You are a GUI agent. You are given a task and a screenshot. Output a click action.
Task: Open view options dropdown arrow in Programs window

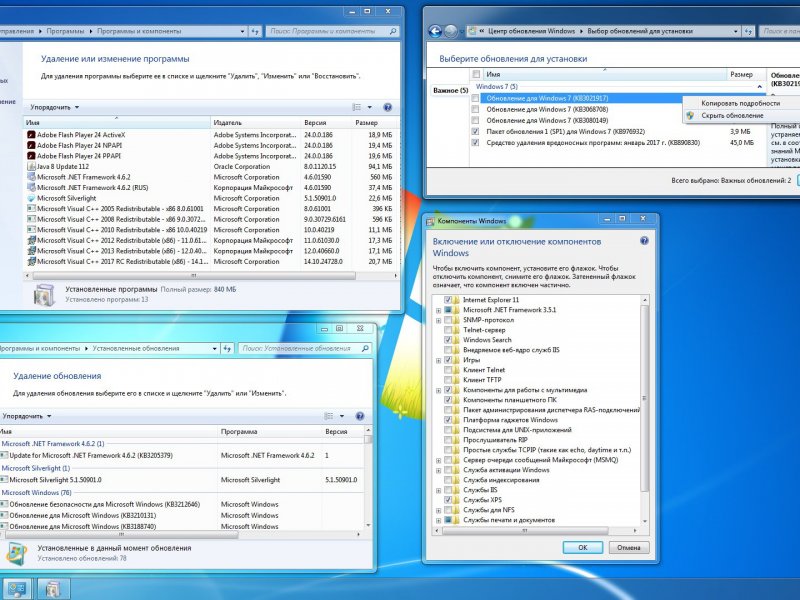(x=369, y=107)
